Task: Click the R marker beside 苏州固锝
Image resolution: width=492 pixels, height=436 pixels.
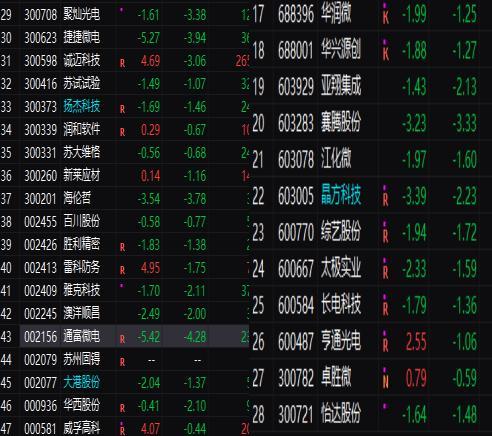Action: tap(122, 362)
